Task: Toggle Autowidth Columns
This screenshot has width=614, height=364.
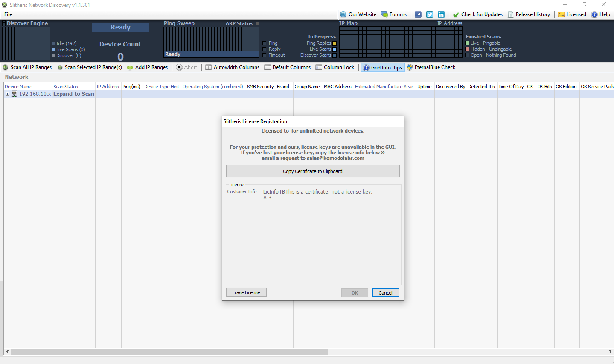Action: 233,67
